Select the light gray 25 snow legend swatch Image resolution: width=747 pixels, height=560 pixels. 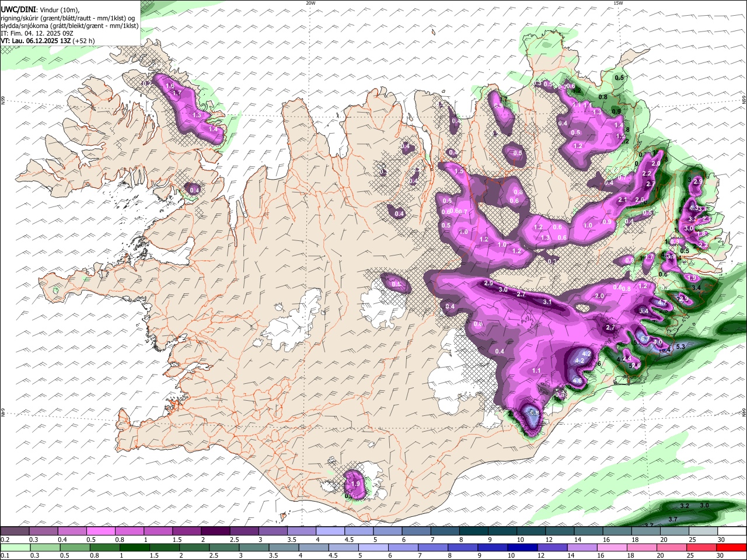point(704,531)
